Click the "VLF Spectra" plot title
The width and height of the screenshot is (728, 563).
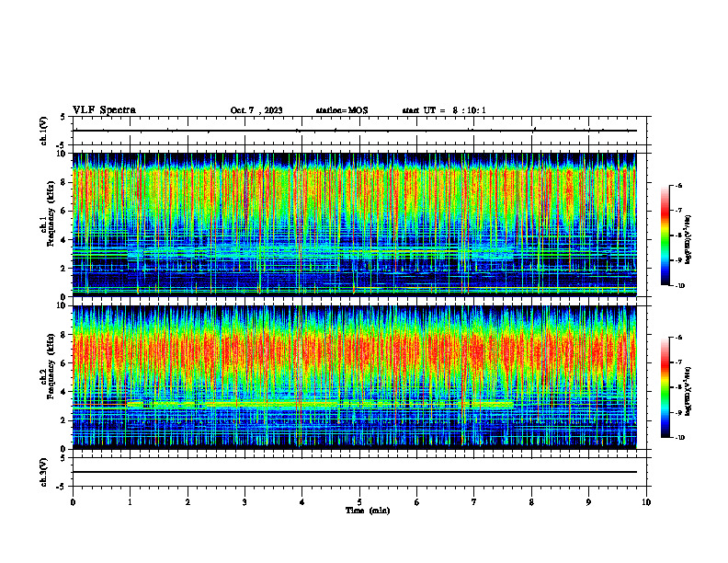click(104, 110)
